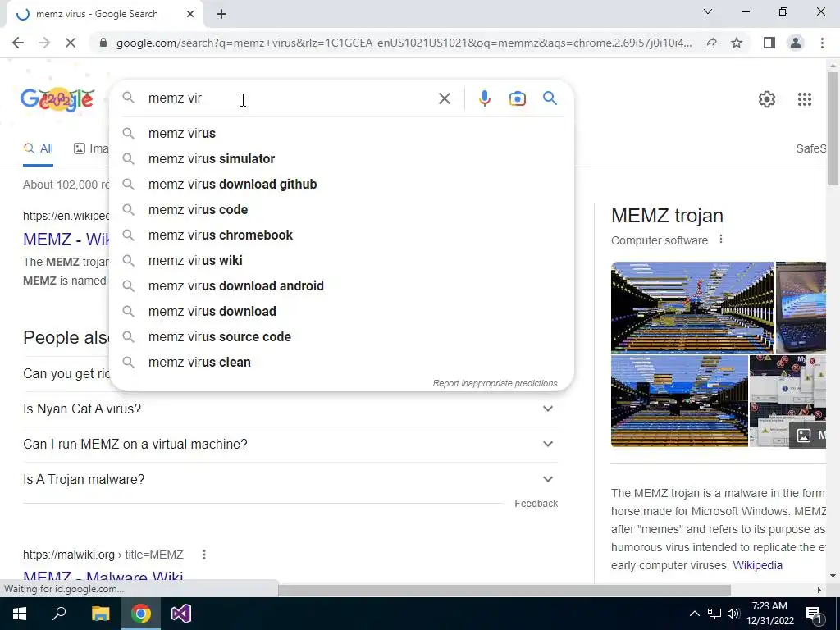
Task: Choose suggestion "memz virus simulator"
Action: point(341,158)
